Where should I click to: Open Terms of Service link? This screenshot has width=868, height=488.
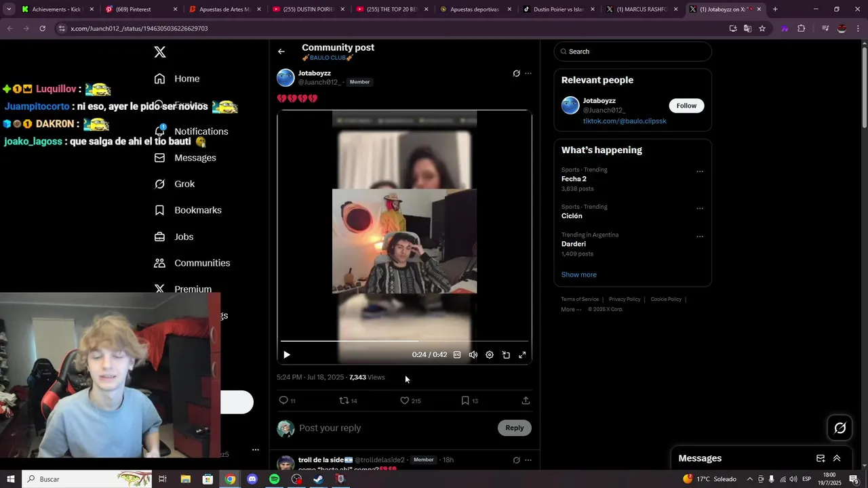point(580,299)
